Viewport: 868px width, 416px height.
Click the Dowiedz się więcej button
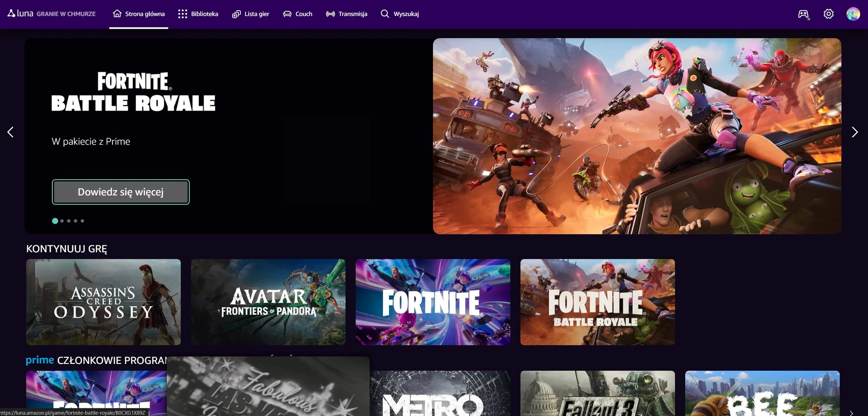[x=121, y=192]
